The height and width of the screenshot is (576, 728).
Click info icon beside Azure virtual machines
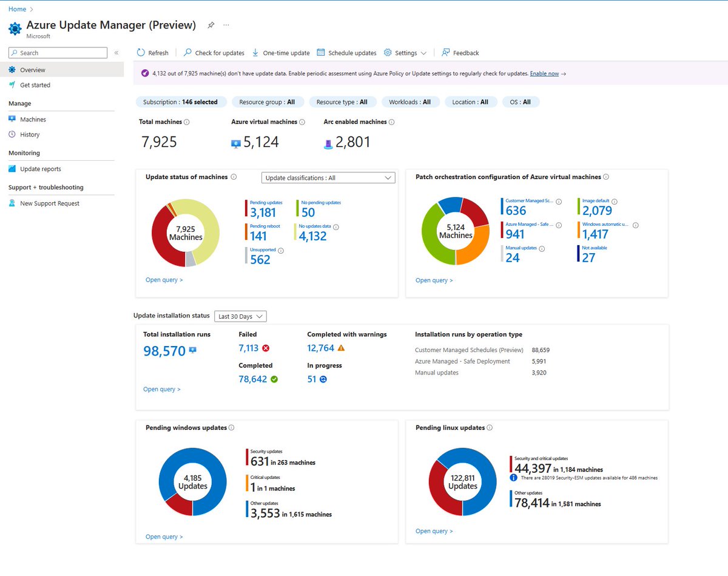[x=302, y=122]
